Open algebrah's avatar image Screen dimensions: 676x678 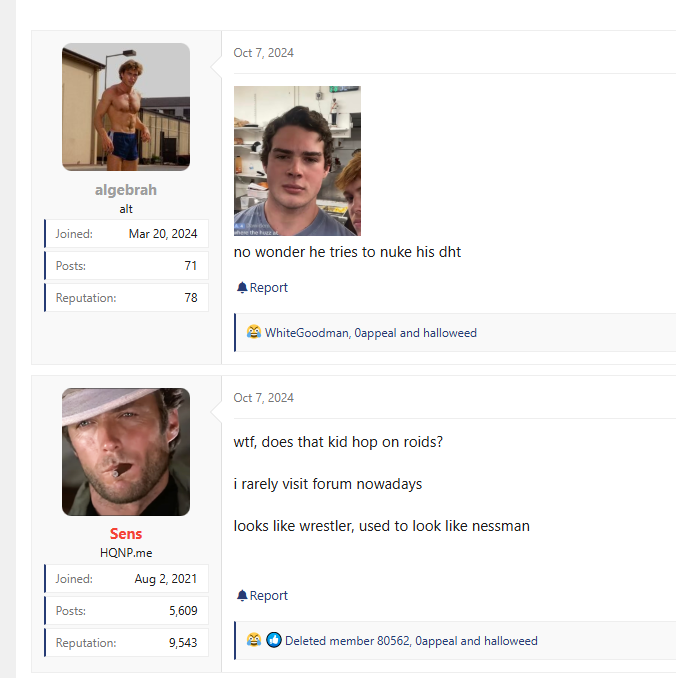coord(126,107)
